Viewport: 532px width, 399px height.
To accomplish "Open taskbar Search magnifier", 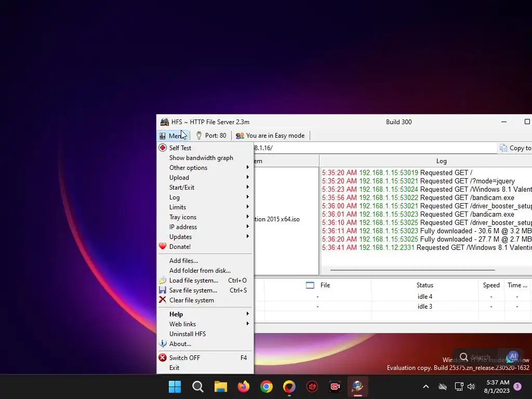I will 198,387.
